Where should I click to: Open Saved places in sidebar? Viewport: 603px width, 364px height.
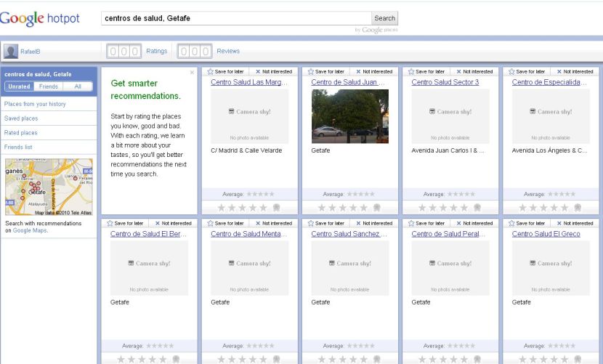21,118
